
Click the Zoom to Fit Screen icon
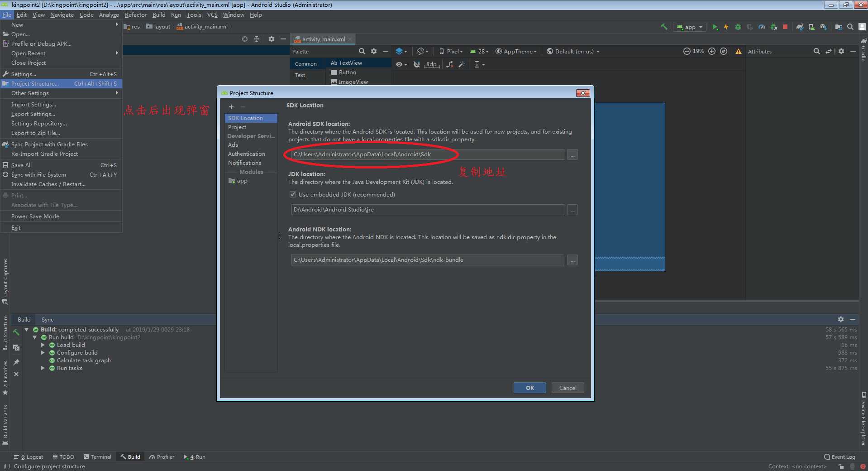[x=724, y=51]
